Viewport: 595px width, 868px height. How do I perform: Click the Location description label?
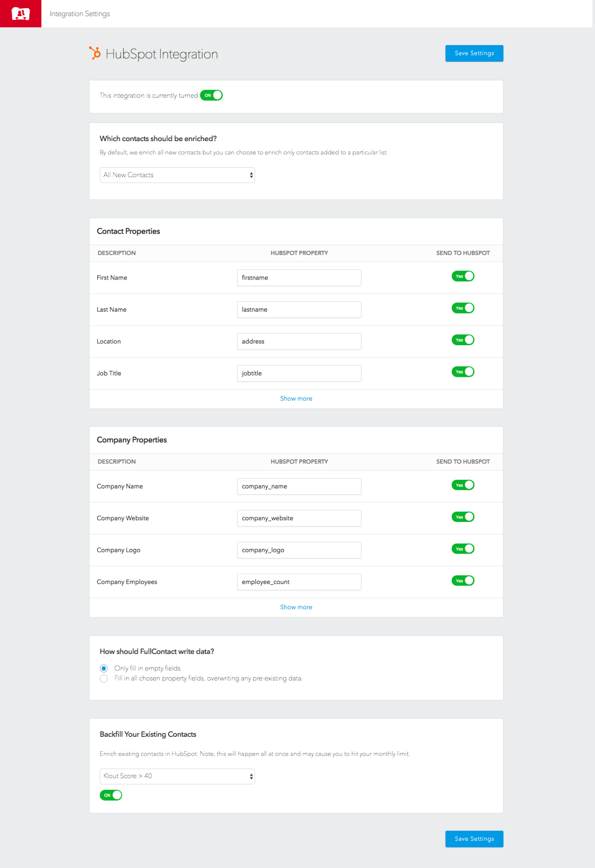(109, 342)
